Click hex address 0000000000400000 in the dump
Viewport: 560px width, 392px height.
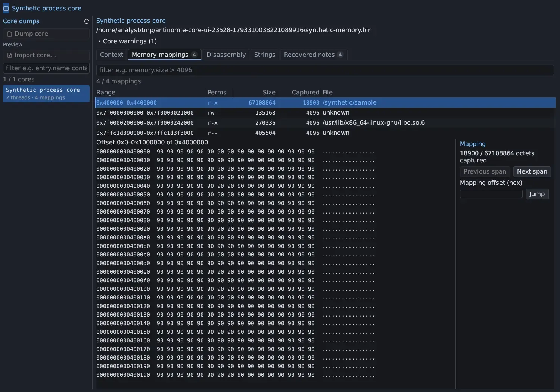coord(123,152)
